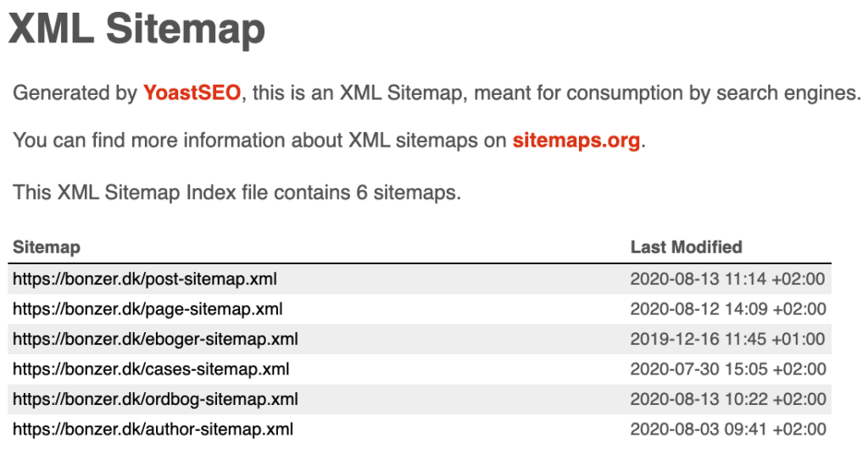868x465 pixels.
Task: Open the post-sitemap.xml URL
Action: pyautogui.click(x=145, y=279)
